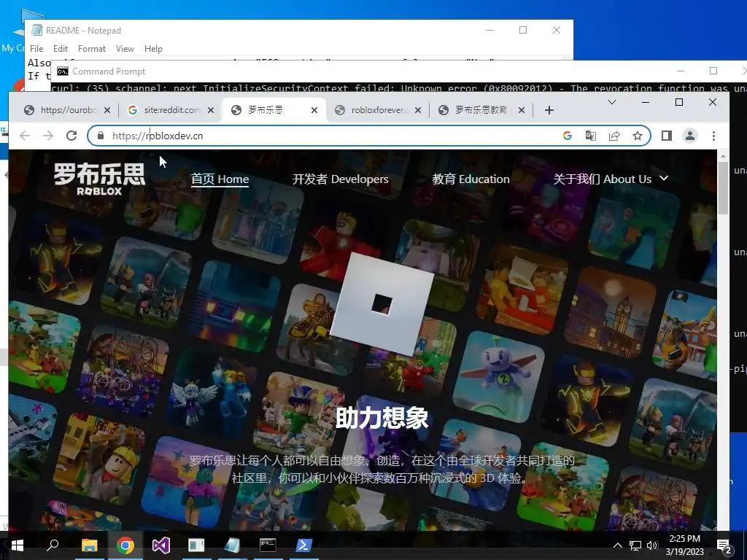
Task: Bookmark the page with star icon
Action: pyautogui.click(x=638, y=136)
